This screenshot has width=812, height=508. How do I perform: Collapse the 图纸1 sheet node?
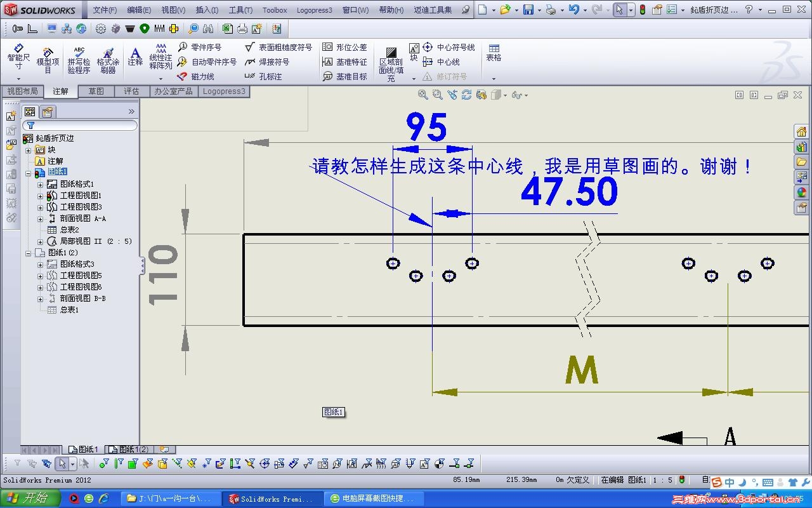pos(28,173)
